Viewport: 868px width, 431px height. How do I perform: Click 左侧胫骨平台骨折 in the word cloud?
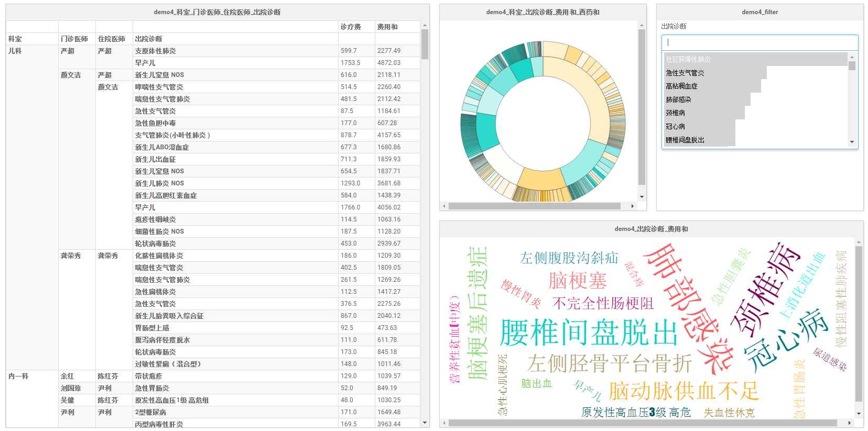(610, 363)
